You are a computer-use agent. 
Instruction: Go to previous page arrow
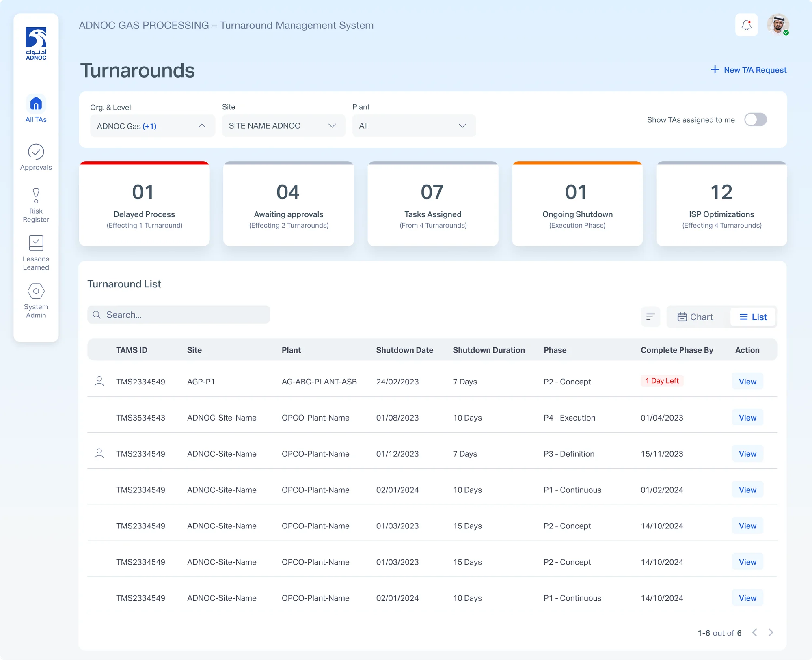coord(755,632)
